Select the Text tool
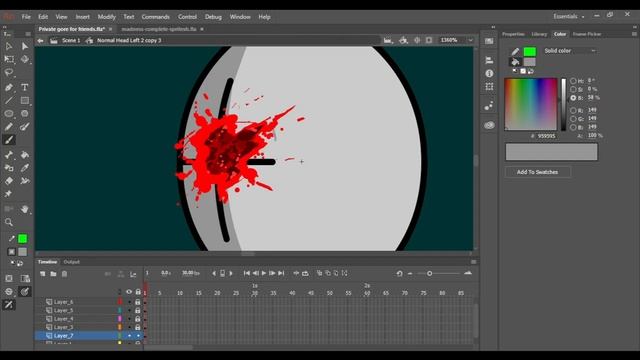The width and height of the screenshot is (640, 360). (x=24, y=87)
